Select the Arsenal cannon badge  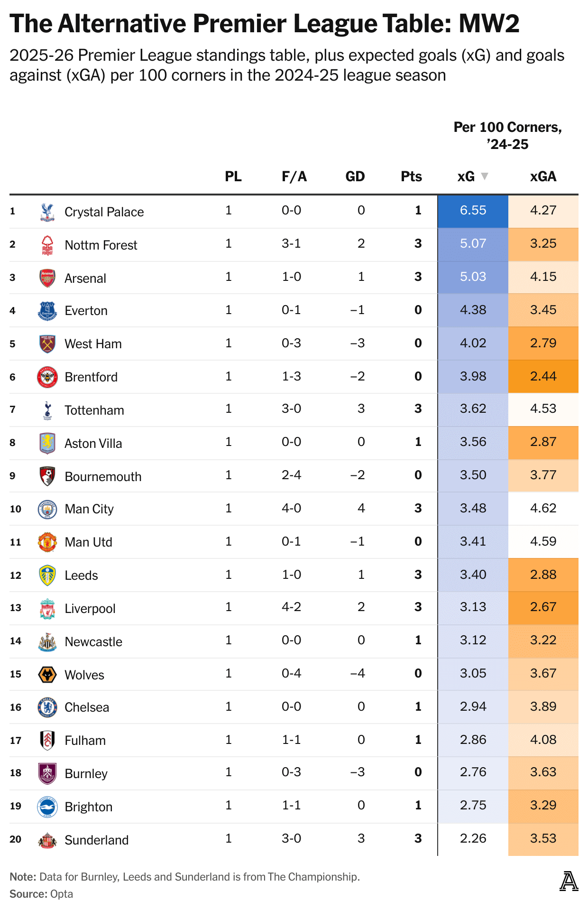(47, 278)
